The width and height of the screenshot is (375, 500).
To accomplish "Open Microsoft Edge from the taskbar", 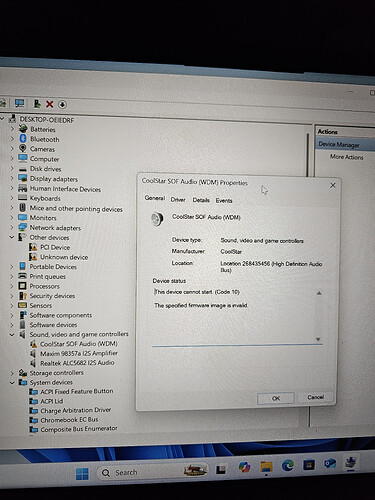I will click(x=287, y=465).
